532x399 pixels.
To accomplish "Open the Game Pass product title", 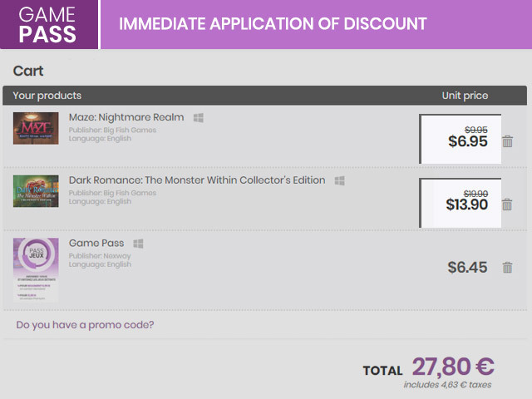I will click(96, 243).
